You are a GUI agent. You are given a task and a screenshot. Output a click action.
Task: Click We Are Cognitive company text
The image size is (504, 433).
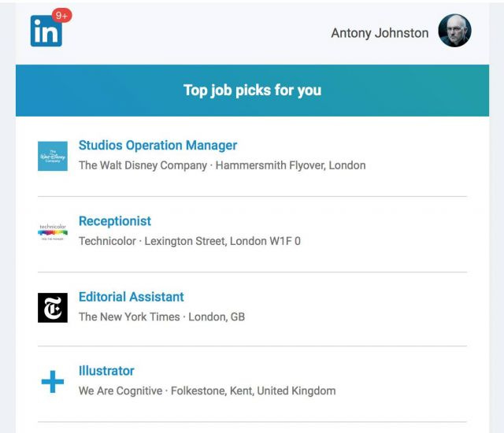120,391
